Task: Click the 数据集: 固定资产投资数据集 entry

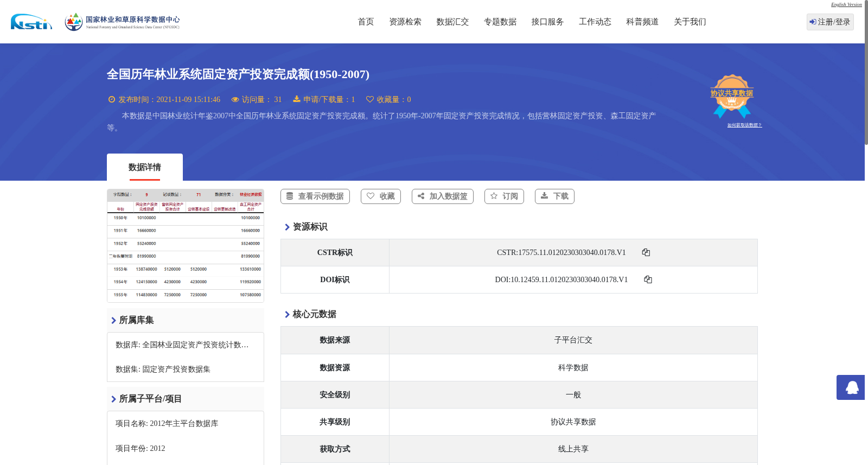Action: tap(163, 369)
